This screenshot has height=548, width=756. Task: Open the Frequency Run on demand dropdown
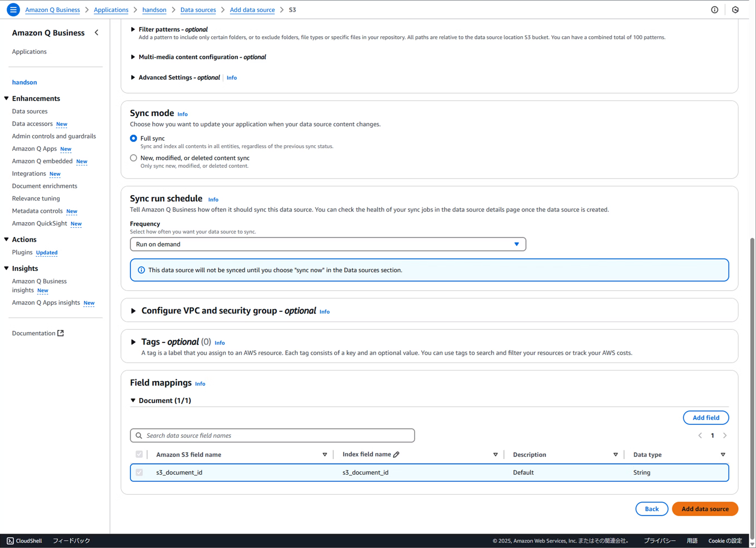[328, 244]
